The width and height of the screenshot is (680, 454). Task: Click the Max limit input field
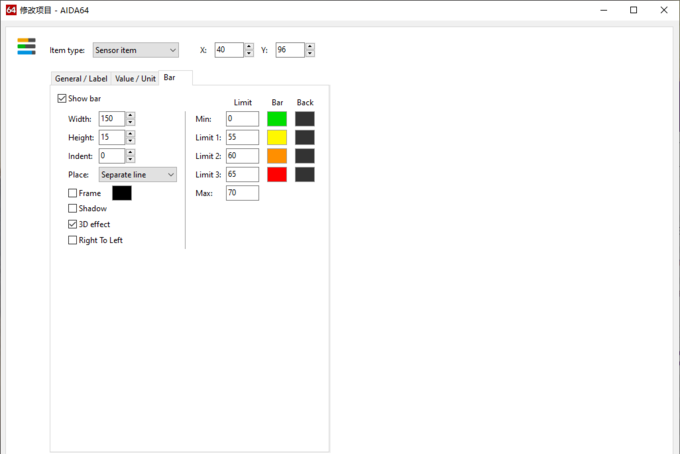242,193
